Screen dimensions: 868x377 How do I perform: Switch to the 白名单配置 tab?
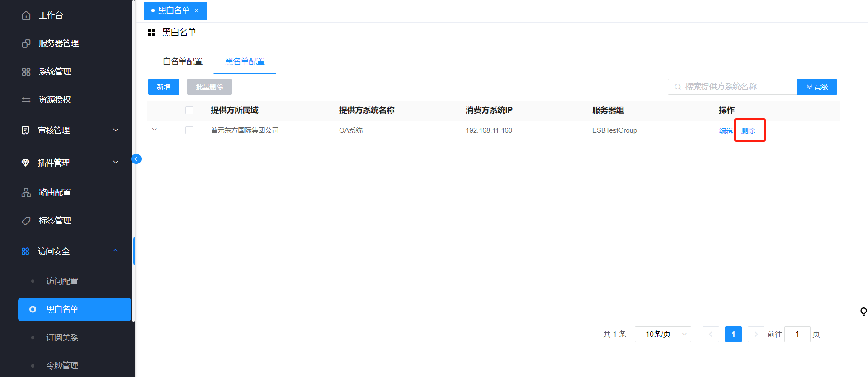click(183, 61)
